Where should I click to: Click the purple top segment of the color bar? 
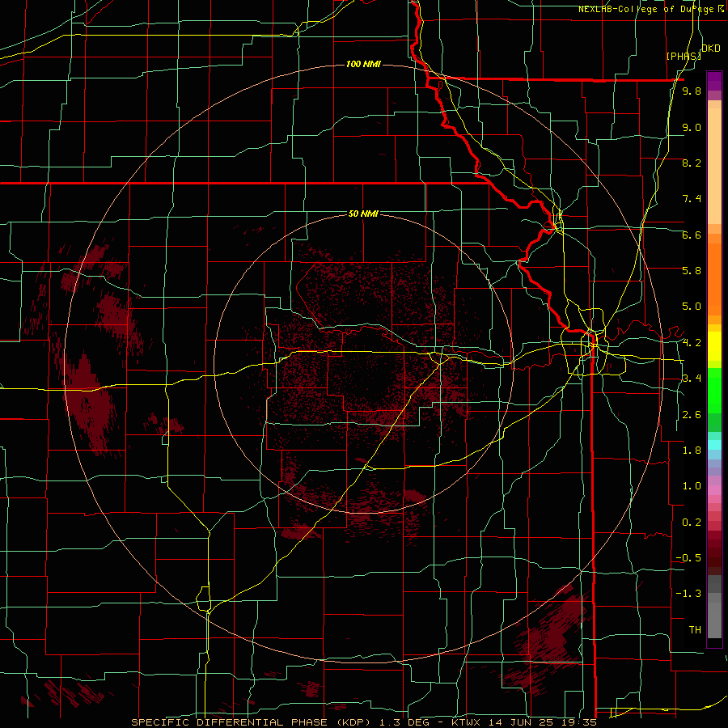714,81
